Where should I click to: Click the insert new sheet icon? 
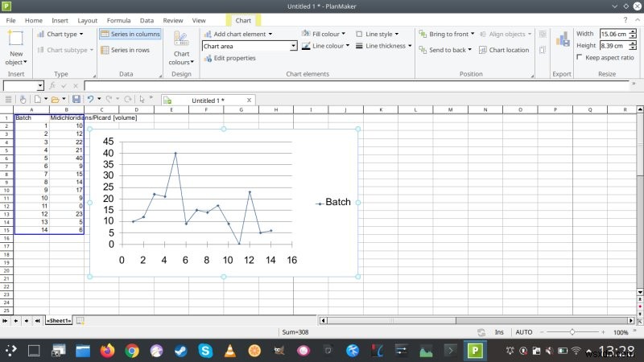point(80,320)
